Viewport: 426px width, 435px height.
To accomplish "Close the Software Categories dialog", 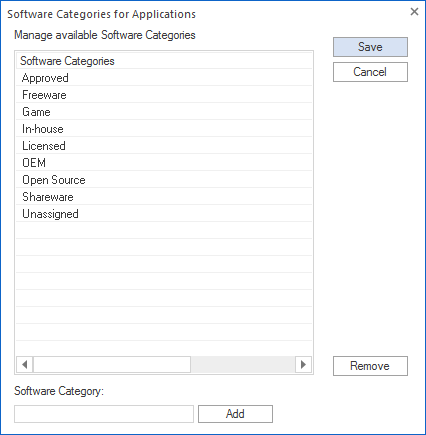I will 414,12.
